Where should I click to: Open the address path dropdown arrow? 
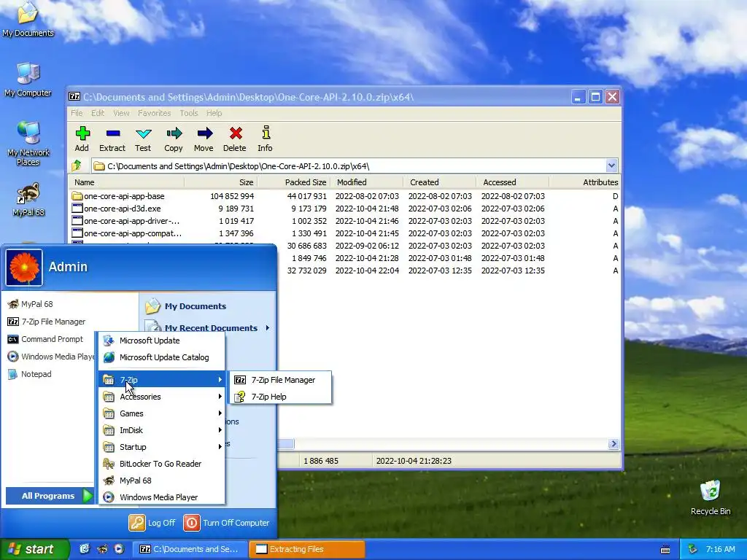(611, 166)
